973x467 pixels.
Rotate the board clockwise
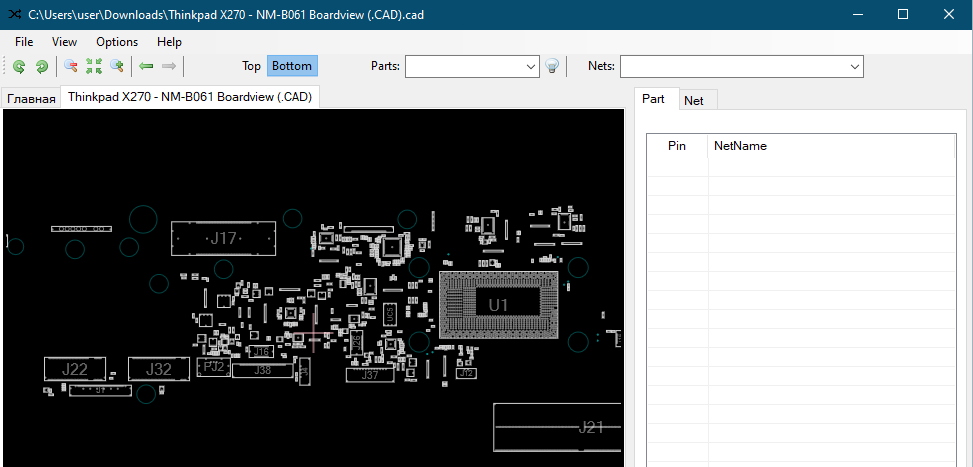42,66
